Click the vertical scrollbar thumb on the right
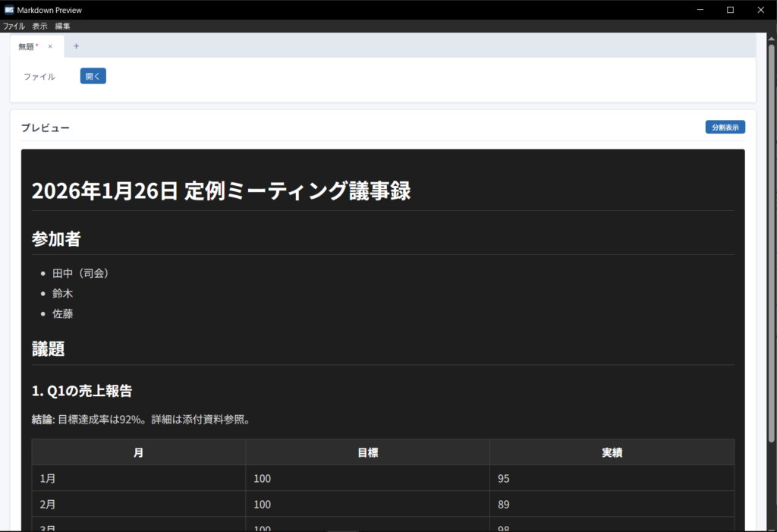The height and width of the screenshot is (532, 777). pos(772,228)
